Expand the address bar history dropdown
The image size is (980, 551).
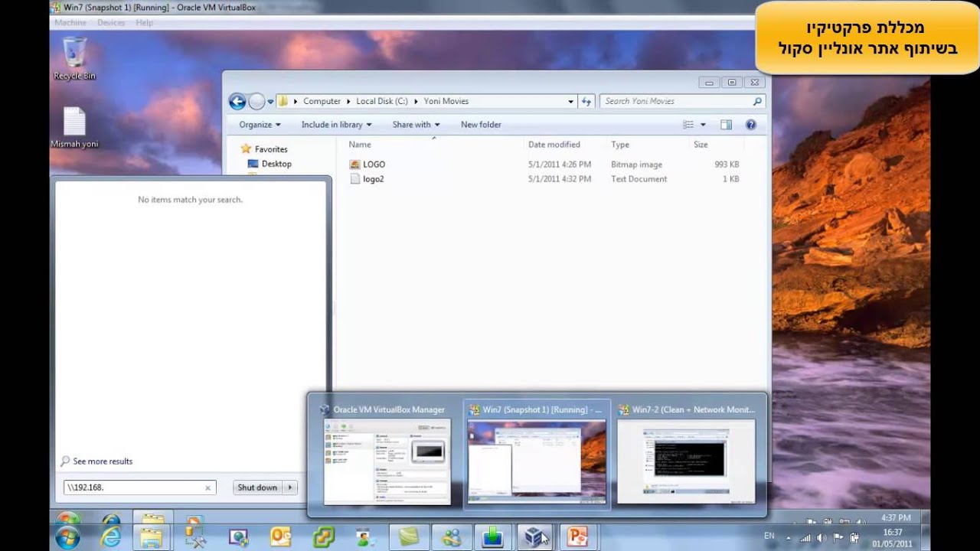[x=570, y=101]
